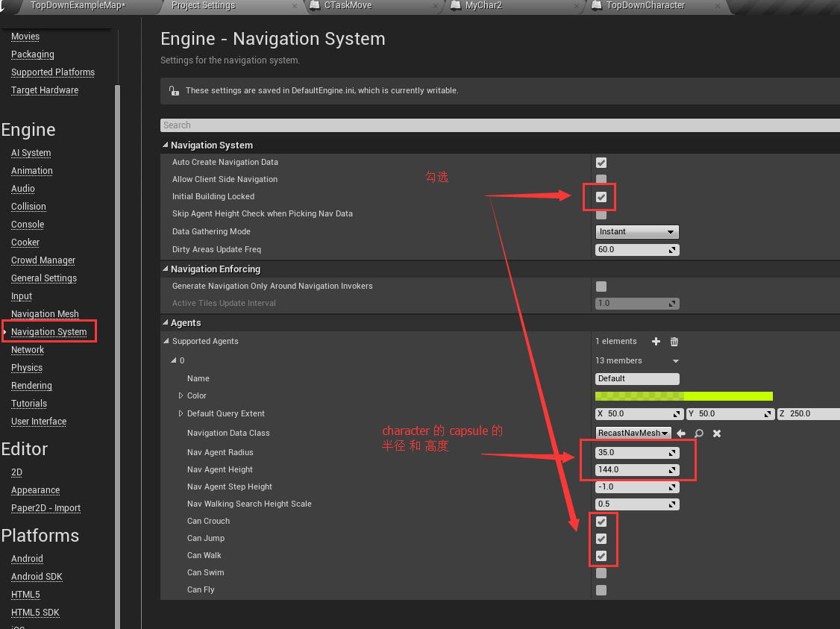Open the Navigation Mesh settings page
Viewport: 840px width, 629px height.
[45, 314]
